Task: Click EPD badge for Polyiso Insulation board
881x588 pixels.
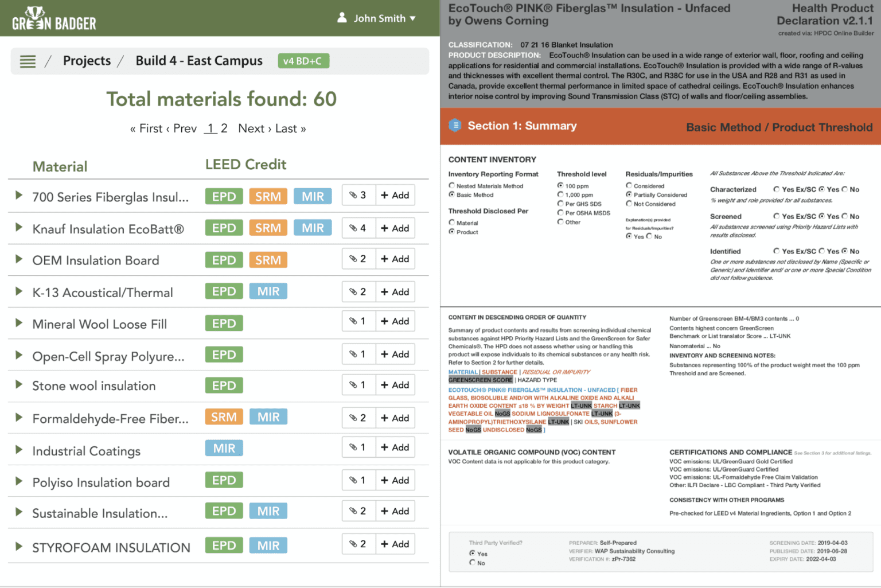Action: coord(224,480)
